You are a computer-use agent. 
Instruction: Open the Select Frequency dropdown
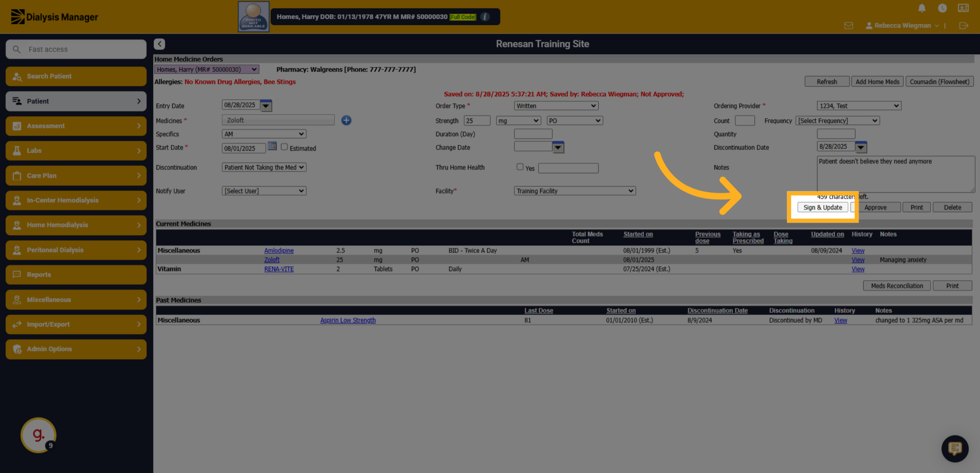837,121
